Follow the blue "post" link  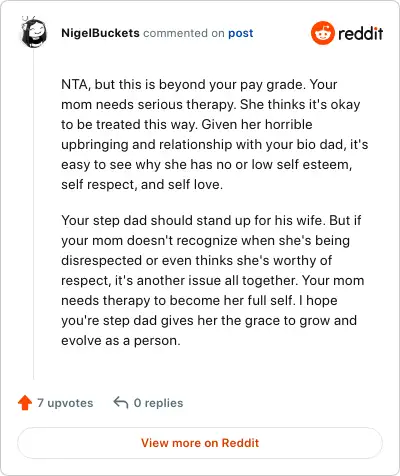pos(241,33)
